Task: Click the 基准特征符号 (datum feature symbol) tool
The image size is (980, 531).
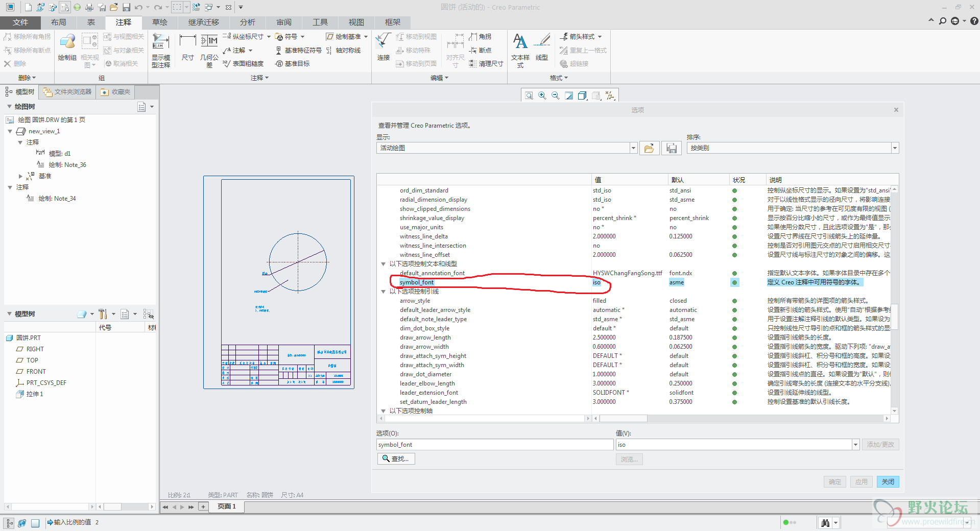Action: pos(298,50)
